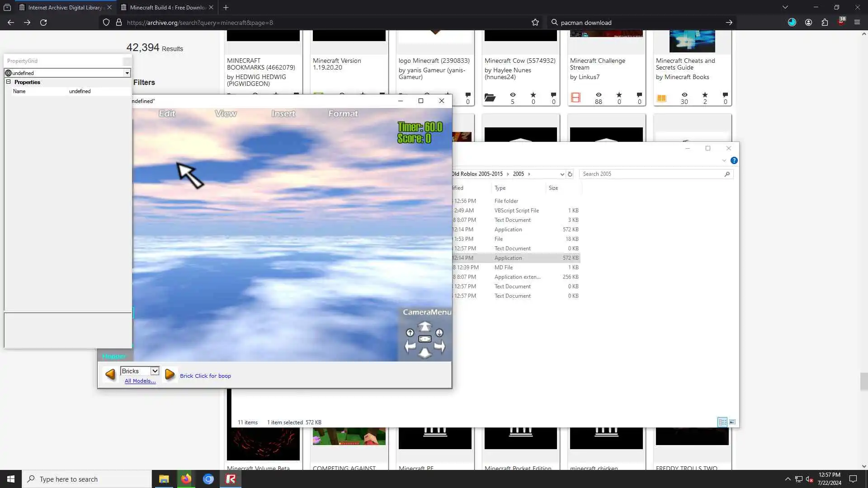Viewport: 868px width, 488px height.
Task: Click the Search 2005 input field
Action: coord(651,174)
